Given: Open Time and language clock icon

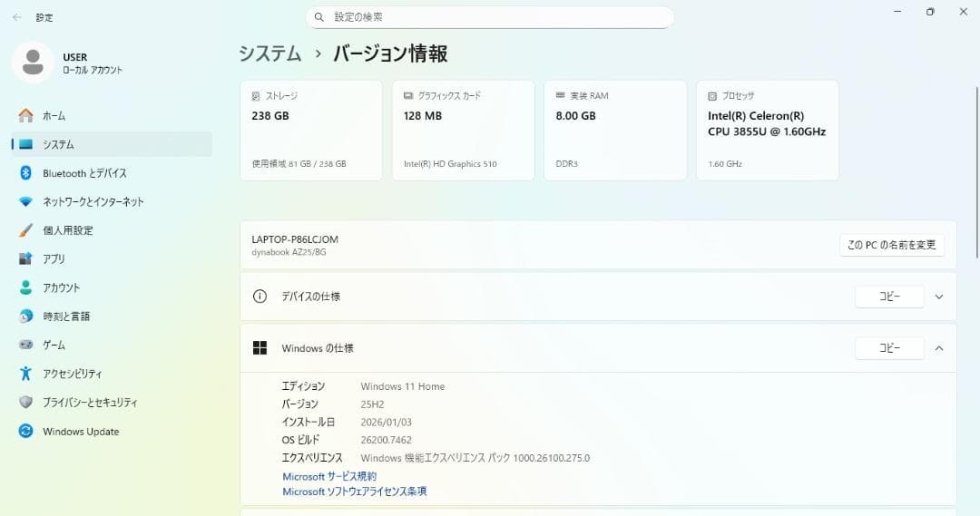Looking at the screenshot, I should (x=25, y=316).
